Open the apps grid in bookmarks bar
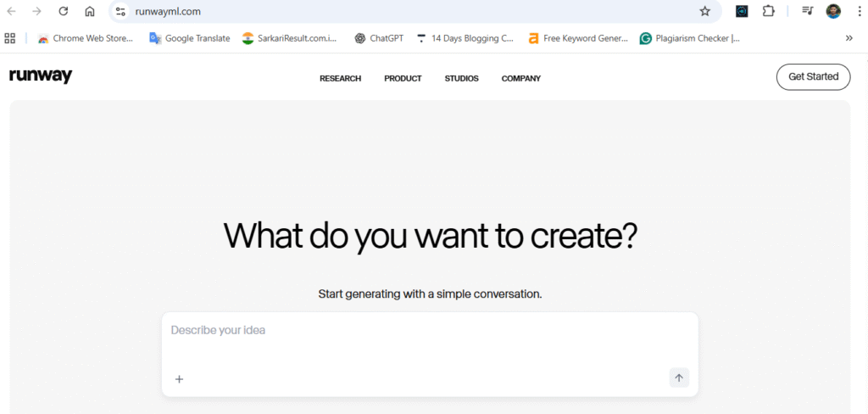The width and height of the screenshot is (868, 414). (x=9, y=38)
